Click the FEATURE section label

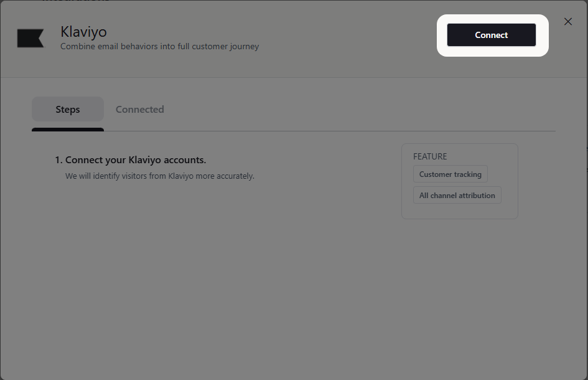(429, 156)
